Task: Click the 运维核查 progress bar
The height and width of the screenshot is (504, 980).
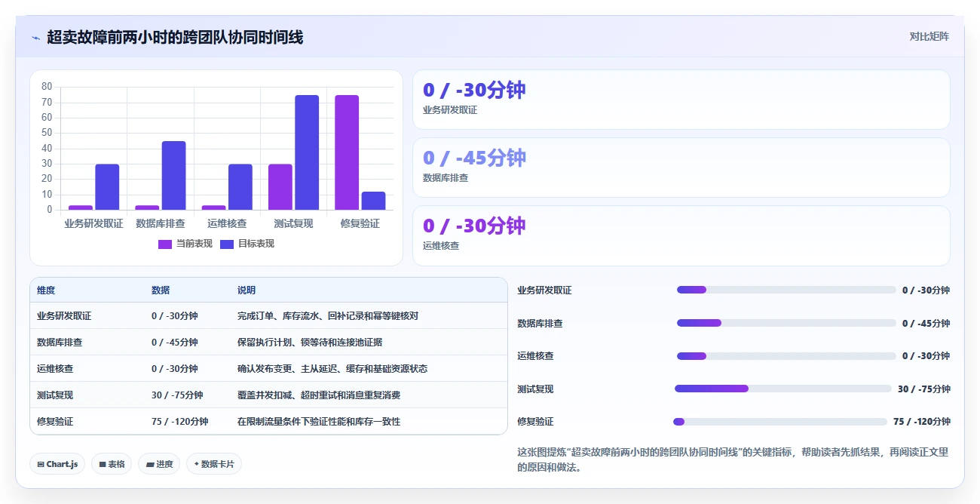Action: pyautogui.click(x=786, y=355)
